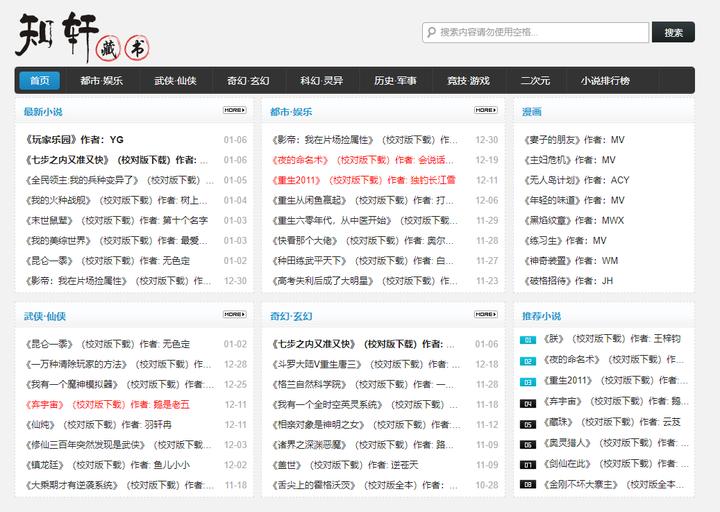Open 二次元 navigation menu item

tap(535, 81)
